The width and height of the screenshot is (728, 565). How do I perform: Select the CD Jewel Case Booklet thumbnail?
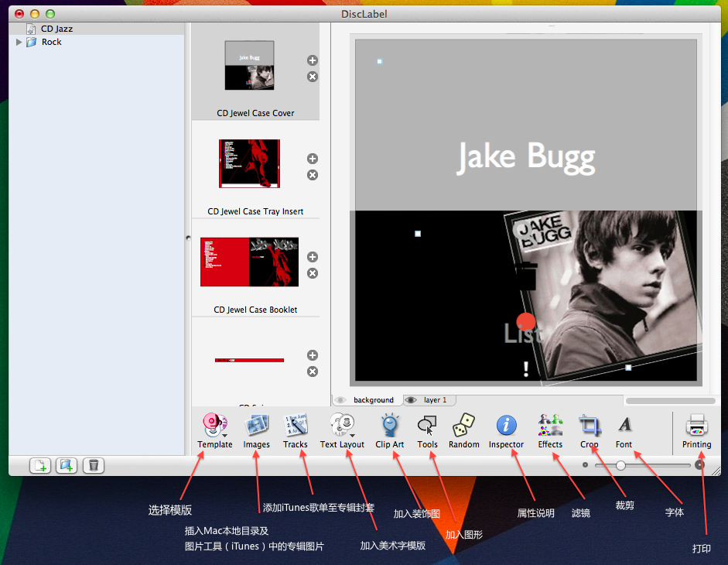pyautogui.click(x=249, y=262)
